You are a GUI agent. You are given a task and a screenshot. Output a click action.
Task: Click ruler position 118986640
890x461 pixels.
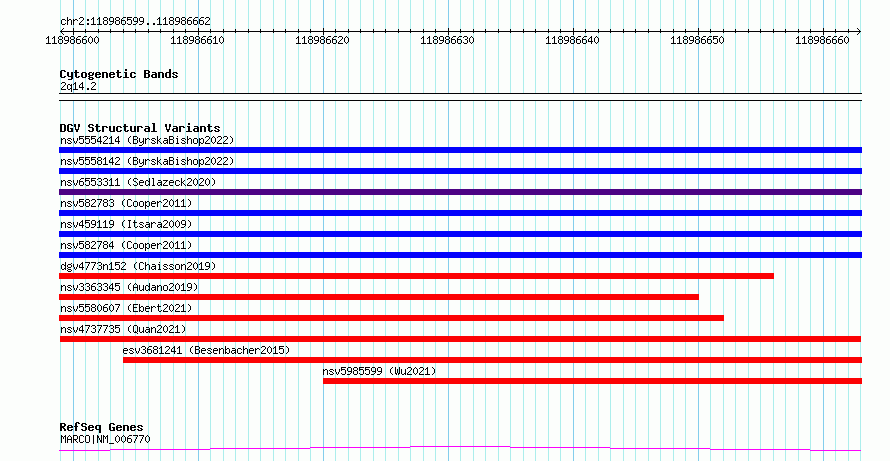click(572, 40)
